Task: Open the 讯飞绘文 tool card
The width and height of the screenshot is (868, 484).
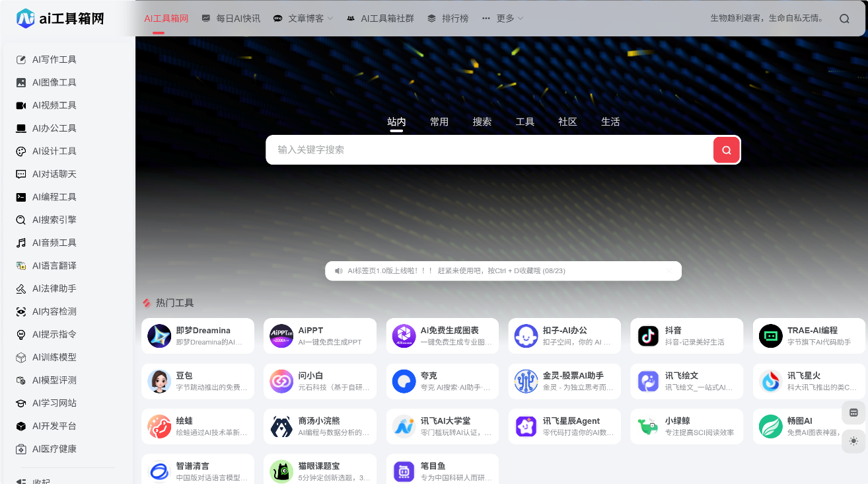Action: click(x=687, y=382)
